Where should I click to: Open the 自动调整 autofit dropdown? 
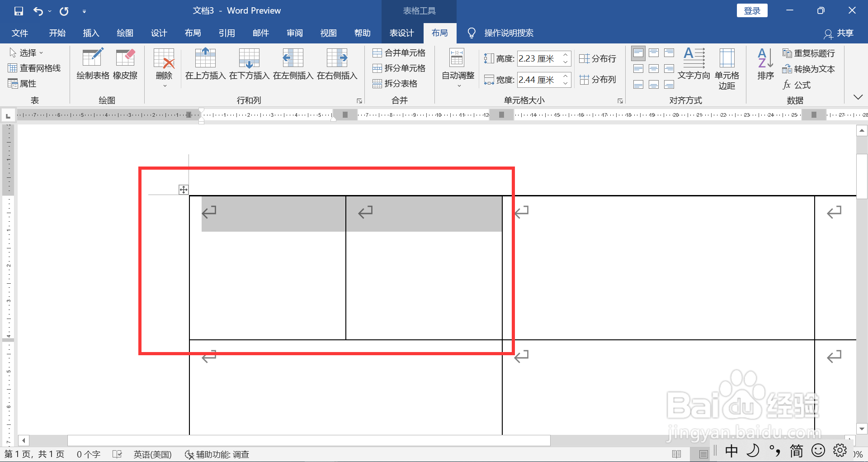click(x=458, y=68)
